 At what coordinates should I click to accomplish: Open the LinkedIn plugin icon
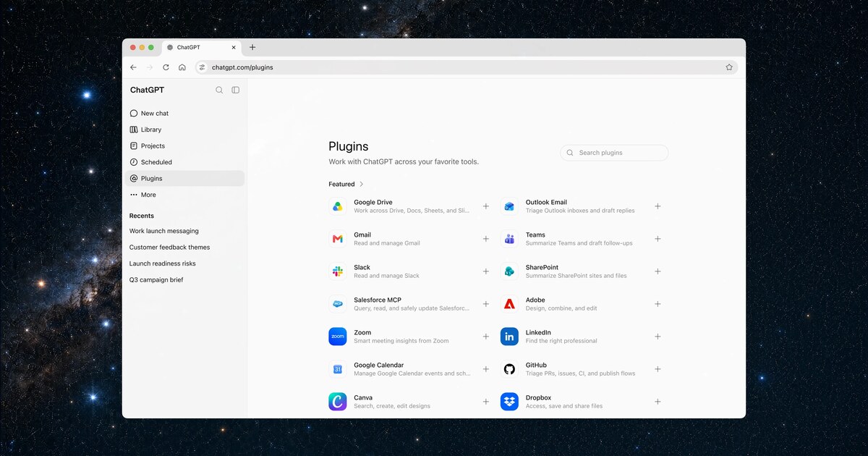tap(509, 337)
